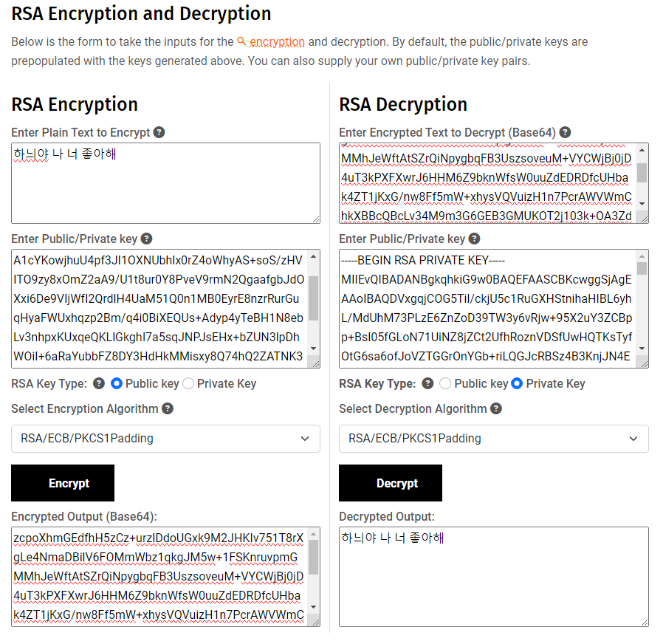Screen dimensions: 663x644
Task: Select Public key radio under RSA Decryption
Action: coord(444,383)
